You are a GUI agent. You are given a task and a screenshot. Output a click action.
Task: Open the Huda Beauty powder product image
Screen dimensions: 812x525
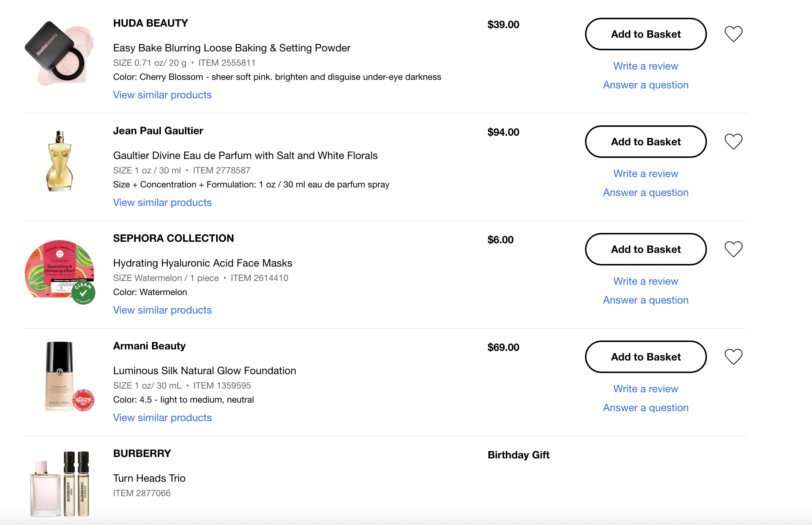pos(60,53)
